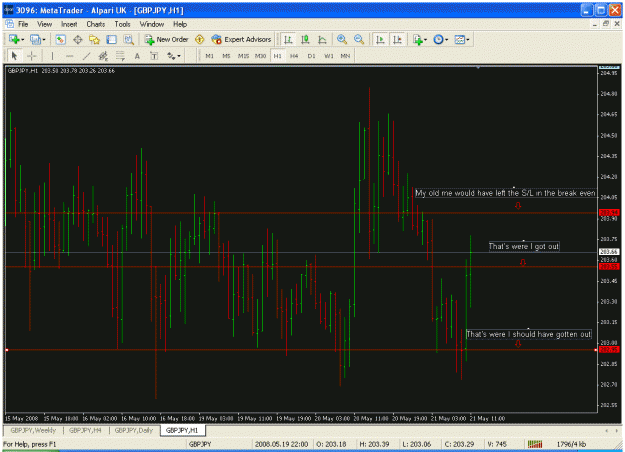Screen dimensions: 625x452
Task: Switch to M15 timeframe
Action: pyautogui.click(x=243, y=56)
